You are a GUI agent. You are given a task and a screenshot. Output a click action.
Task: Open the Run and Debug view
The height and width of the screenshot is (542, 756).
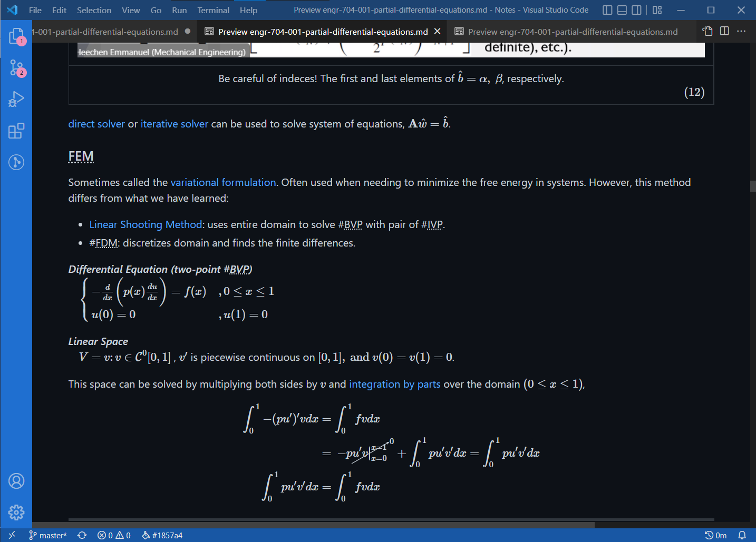click(x=16, y=99)
